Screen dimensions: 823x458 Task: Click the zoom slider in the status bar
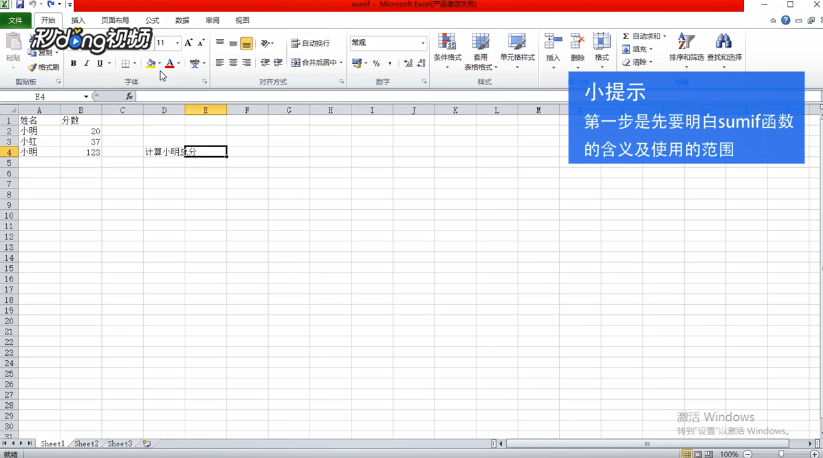coord(781,454)
